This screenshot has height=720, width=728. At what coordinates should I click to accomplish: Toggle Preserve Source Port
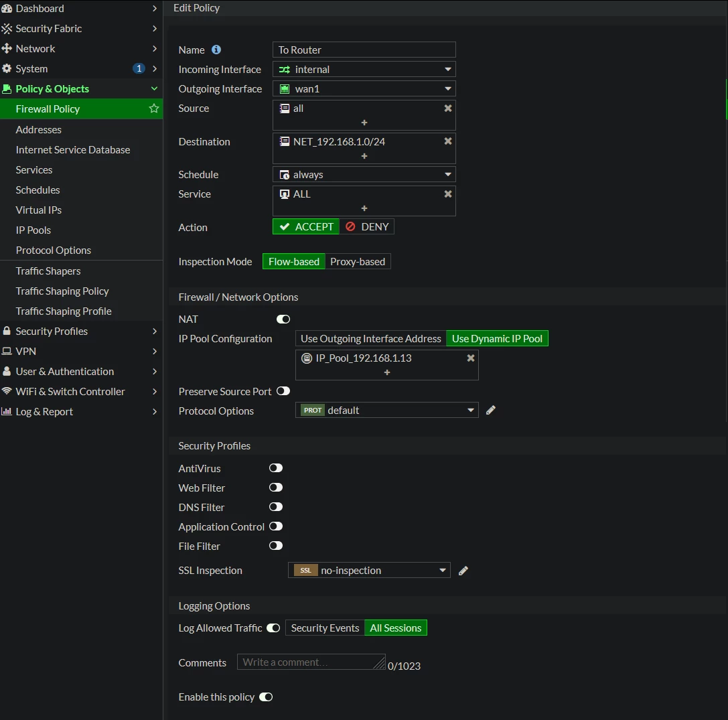click(283, 391)
